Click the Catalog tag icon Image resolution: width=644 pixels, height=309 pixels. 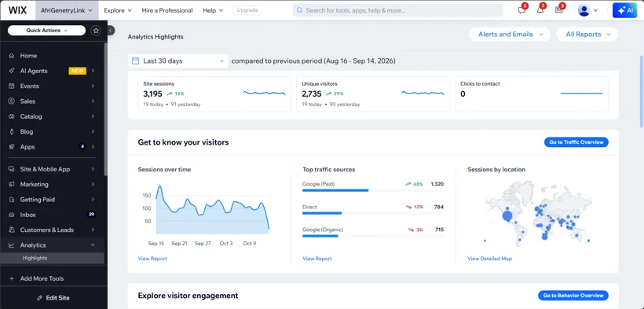click(12, 116)
